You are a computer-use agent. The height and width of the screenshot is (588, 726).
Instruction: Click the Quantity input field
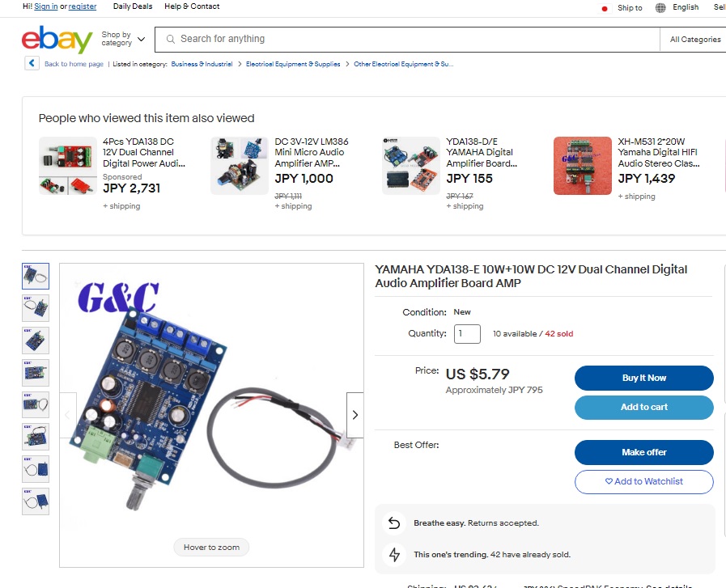click(x=467, y=333)
